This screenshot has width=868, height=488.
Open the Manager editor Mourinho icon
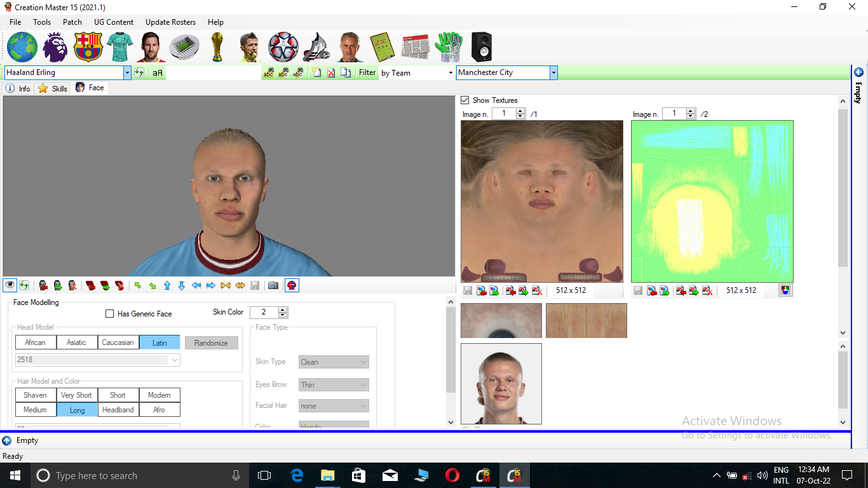pos(349,47)
